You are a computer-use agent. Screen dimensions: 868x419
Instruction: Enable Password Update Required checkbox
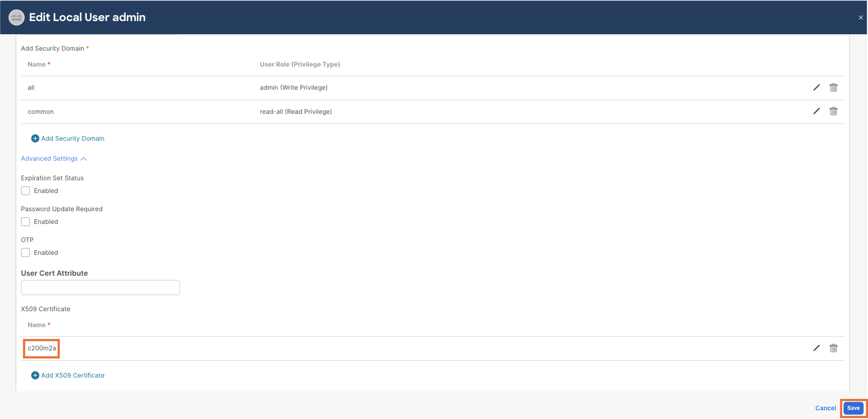[x=25, y=222]
